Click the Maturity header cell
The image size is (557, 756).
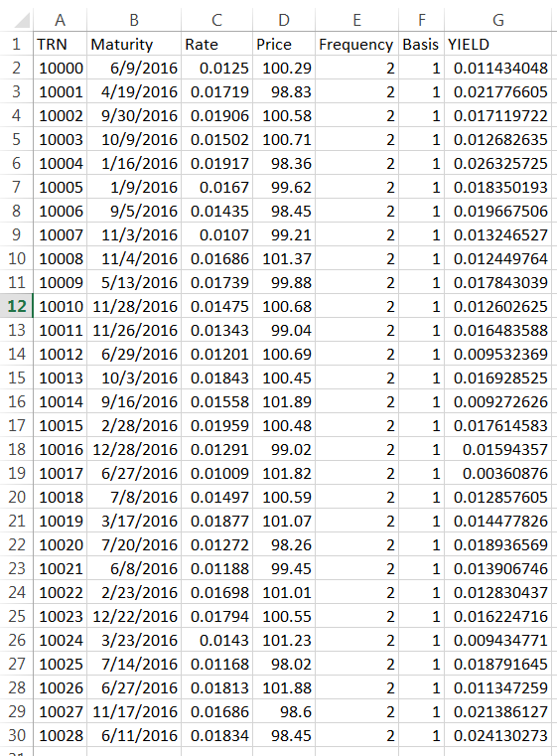[134, 44]
